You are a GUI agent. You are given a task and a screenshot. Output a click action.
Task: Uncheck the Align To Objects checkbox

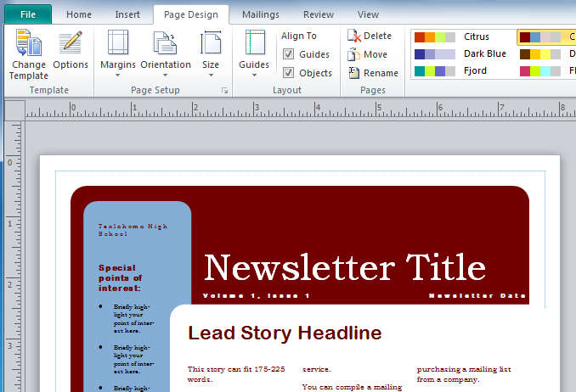point(289,73)
